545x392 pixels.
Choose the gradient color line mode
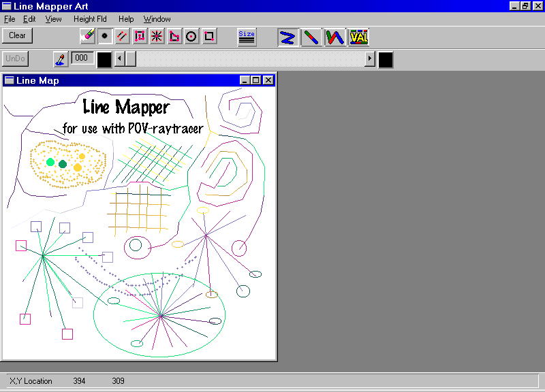311,37
